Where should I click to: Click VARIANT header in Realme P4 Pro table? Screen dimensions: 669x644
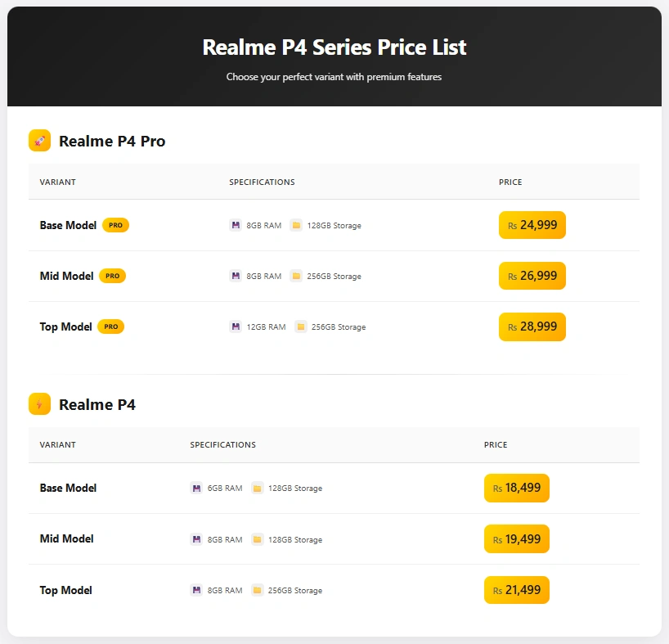(x=57, y=182)
